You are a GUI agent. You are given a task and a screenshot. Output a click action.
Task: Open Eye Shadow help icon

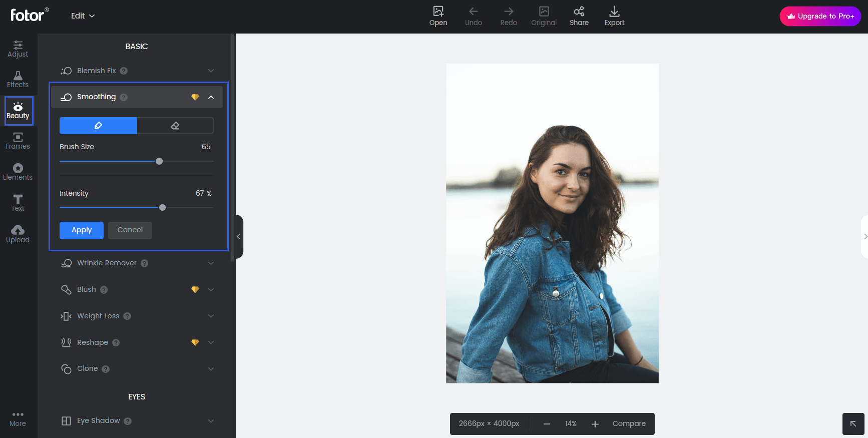click(x=128, y=421)
